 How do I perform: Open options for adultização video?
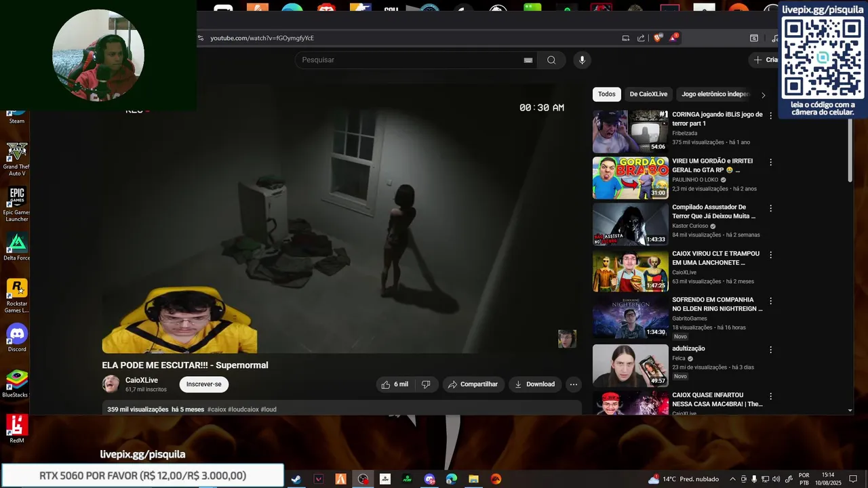(x=770, y=350)
